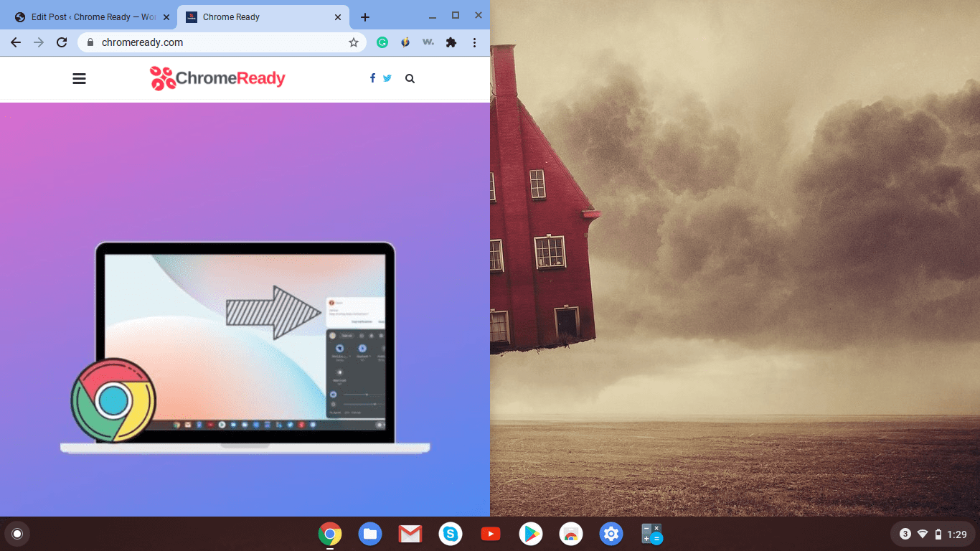980x551 pixels.
Task: Click the chromeready.com address bar
Action: 222,42
